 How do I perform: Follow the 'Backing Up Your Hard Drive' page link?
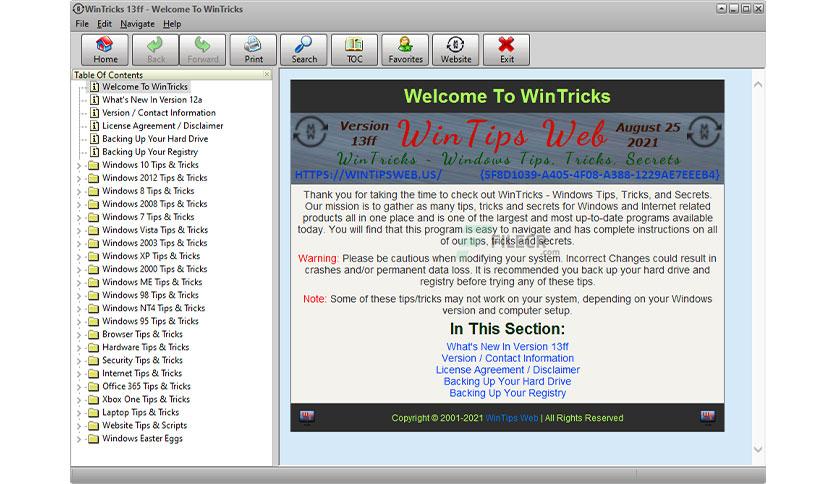(507, 382)
